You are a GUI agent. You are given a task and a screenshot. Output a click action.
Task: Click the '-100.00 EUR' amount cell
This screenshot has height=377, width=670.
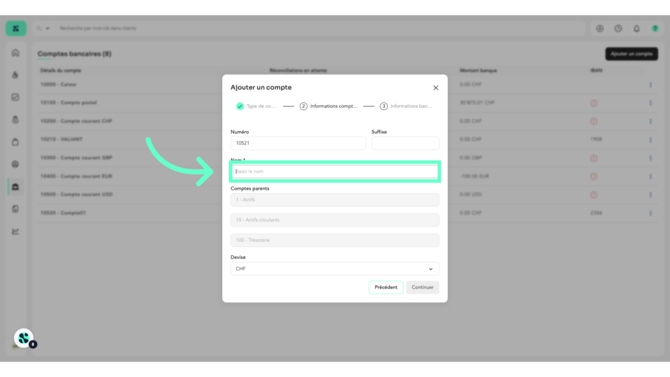(x=474, y=176)
